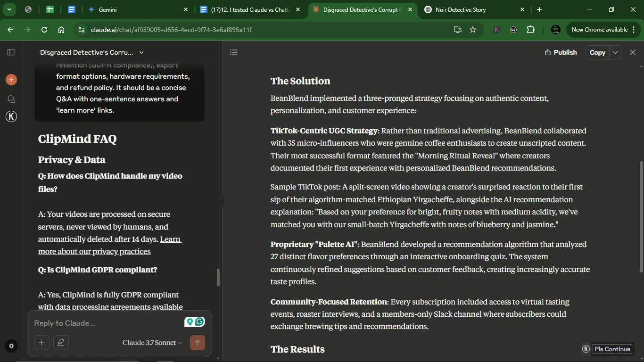Click 'TikTok-Centric UGC Strategy' bold text
This screenshot has height=362, width=644.
click(324, 131)
